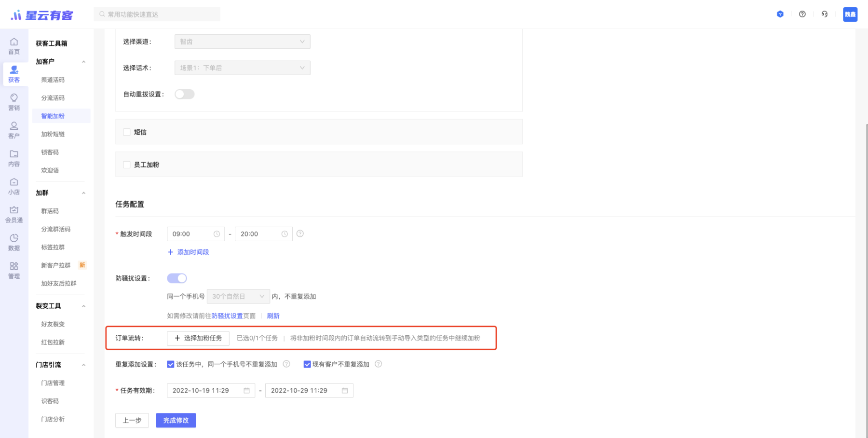Screen dimensions: 868x438
Task: Uncheck 现有客户不重复添加 checkbox
Action: click(x=307, y=364)
